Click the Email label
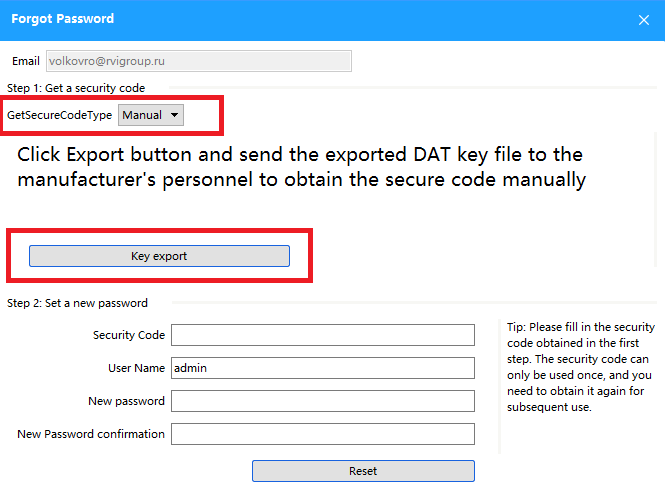This screenshot has width=665, height=489. [x=26, y=61]
